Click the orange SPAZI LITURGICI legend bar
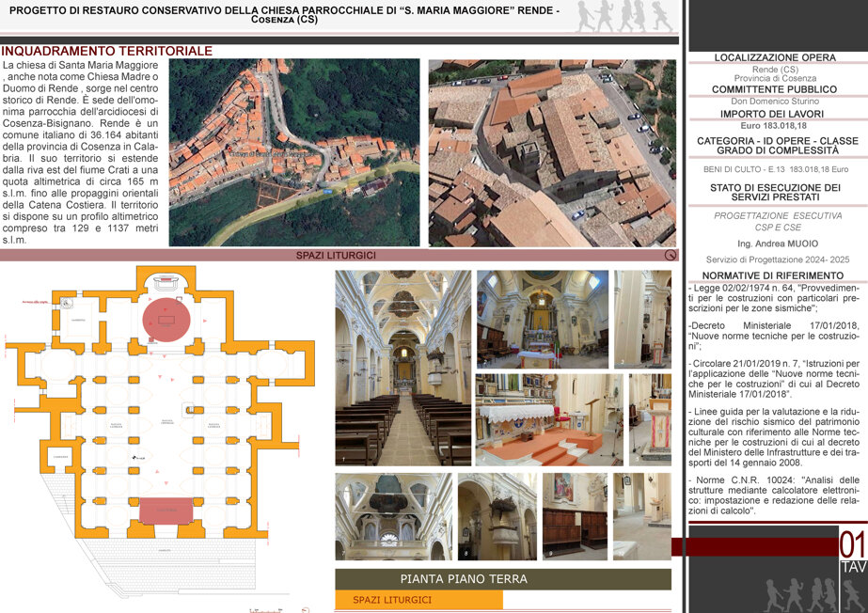The width and height of the screenshot is (868, 613). 418,600
